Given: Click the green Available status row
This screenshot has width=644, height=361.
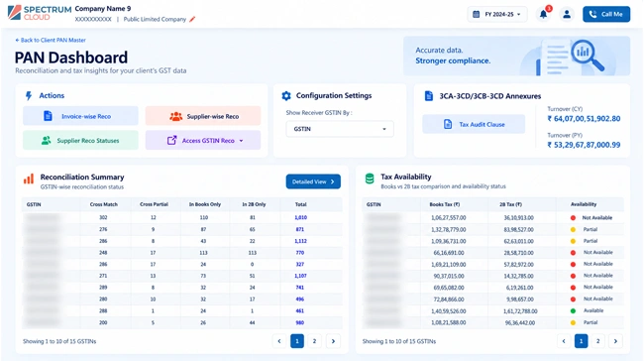Looking at the screenshot, I should coord(492,310).
